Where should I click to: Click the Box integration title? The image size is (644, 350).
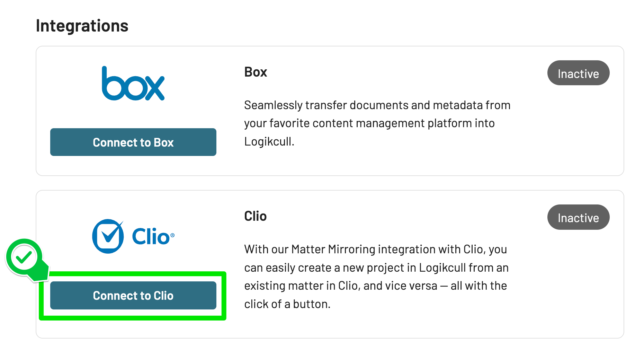(256, 72)
